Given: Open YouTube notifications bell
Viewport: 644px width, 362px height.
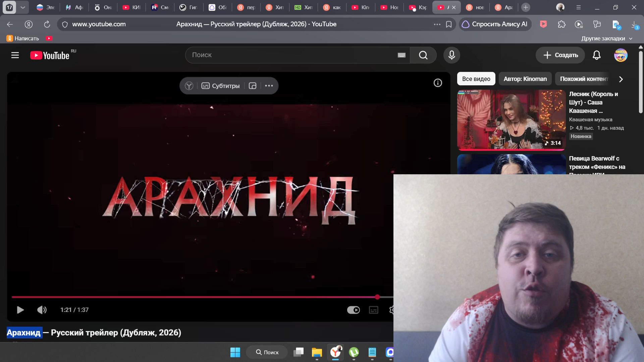Looking at the screenshot, I should [x=597, y=55].
